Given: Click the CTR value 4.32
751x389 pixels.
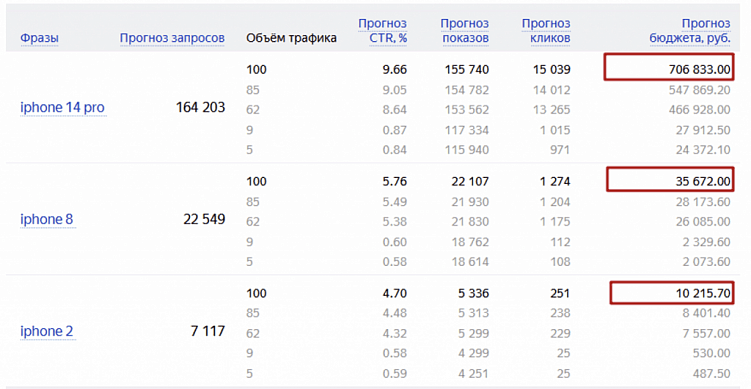Looking at the screenshot, I should (x=395, y=333).
